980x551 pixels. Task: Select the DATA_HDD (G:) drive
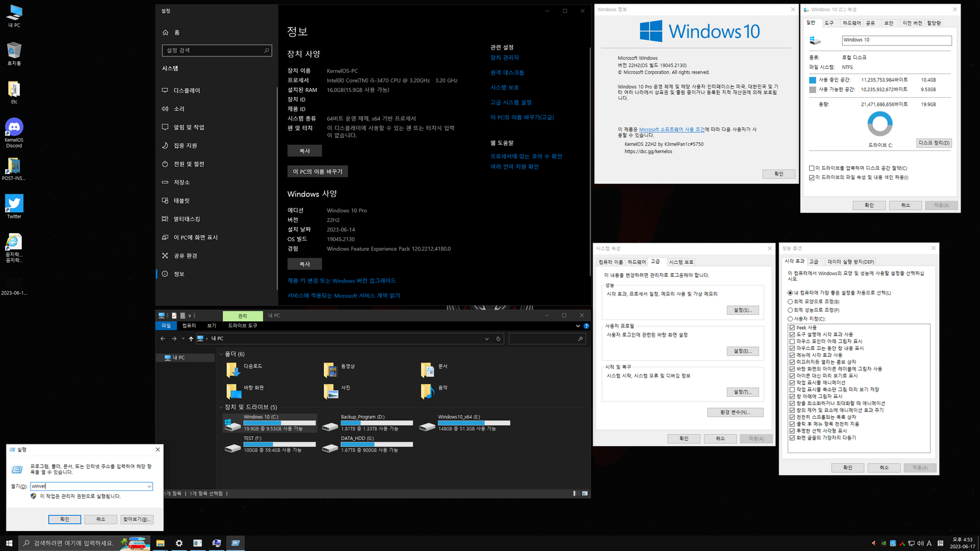click(367, 444)
